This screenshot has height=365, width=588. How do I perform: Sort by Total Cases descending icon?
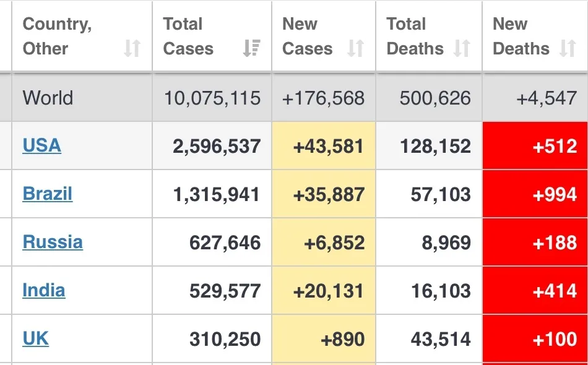[252, 48]
